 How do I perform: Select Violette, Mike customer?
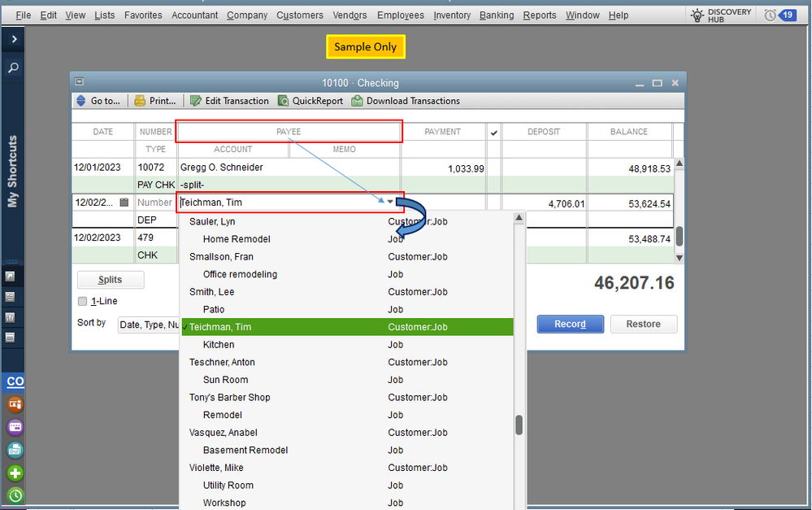click(x=347, y=468)
